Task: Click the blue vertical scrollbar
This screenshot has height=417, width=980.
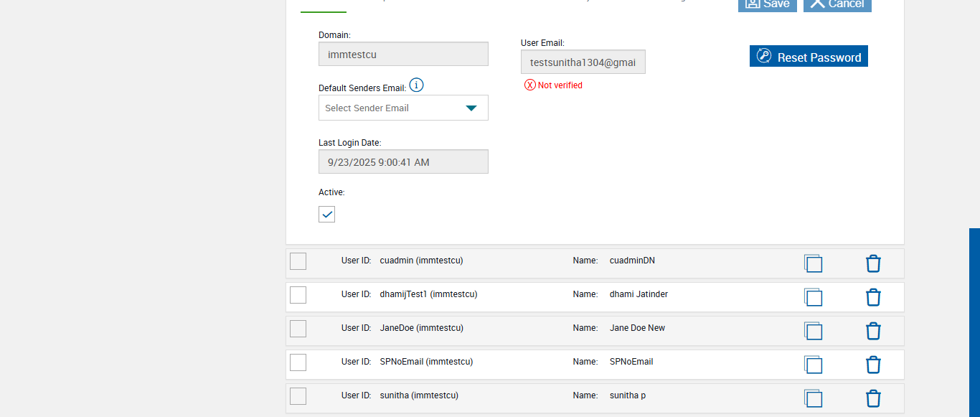Action: (974, 323)
